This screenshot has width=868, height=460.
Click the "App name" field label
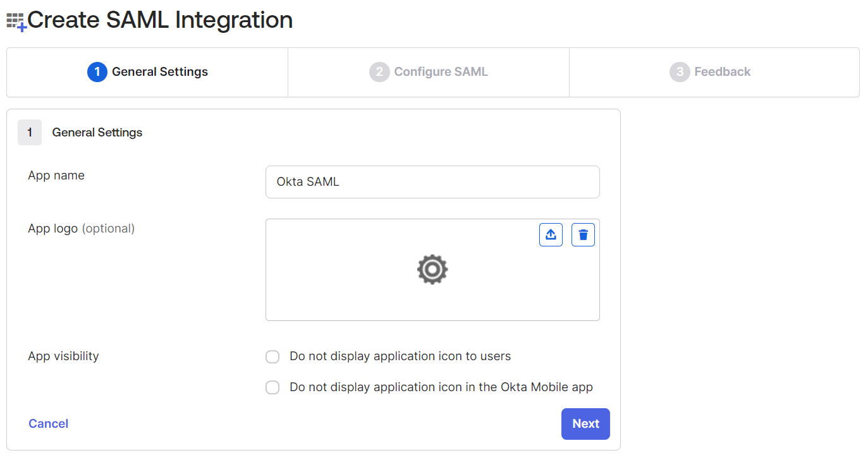[56, 176]
